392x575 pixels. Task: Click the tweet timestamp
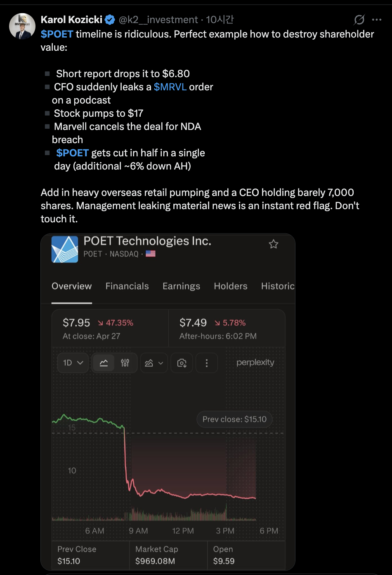pos(220,19)
